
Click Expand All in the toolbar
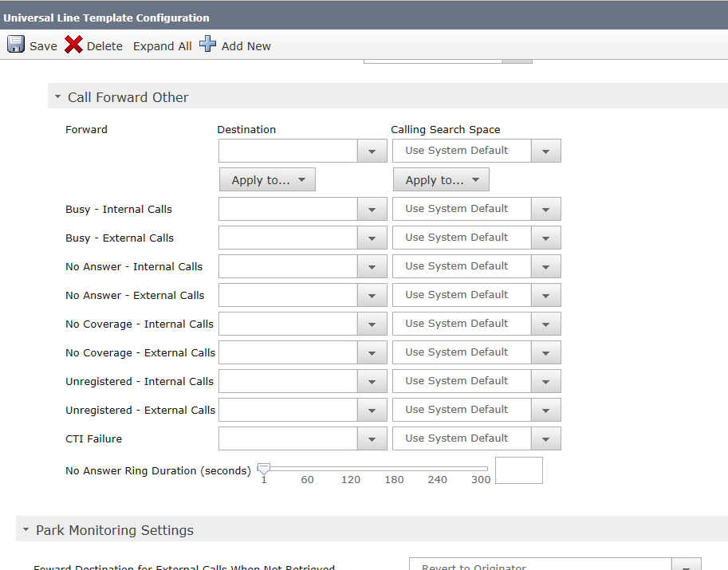[162, 46]
